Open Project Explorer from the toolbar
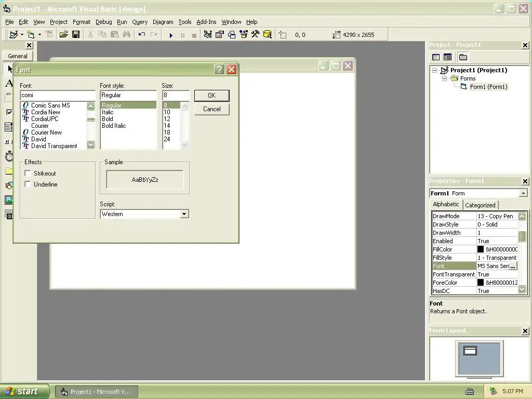 (208, 34)
